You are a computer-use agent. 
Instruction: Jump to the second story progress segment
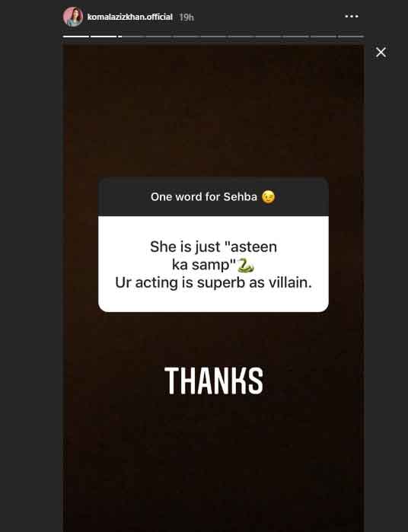pyautogui.click(x=104, y=36)
